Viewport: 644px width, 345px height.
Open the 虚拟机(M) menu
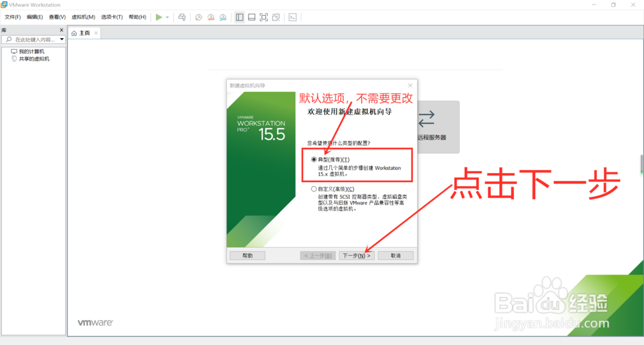tap(83, 17)
